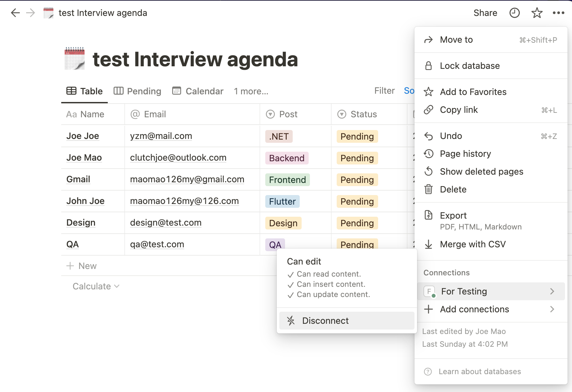Select Lock database from the menu
This screenshot has height=392, width=572.
470,66
